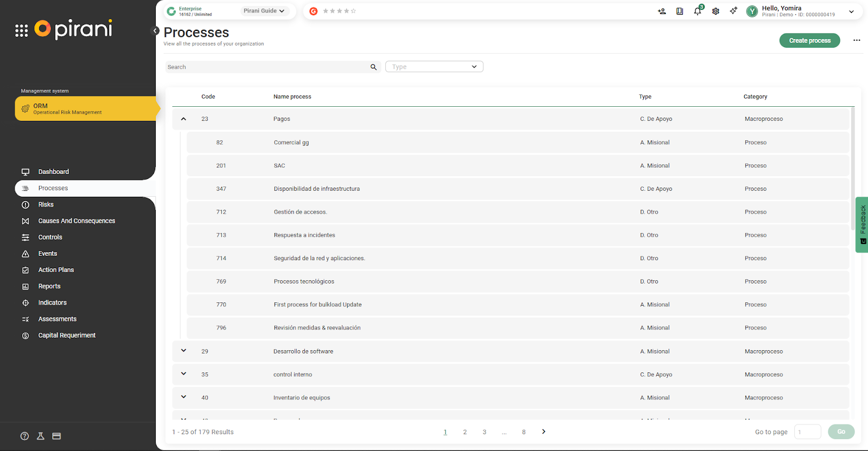Screen dimensions: 868x451
Task: Click the AI sparkle icon in header
Action: click(x=733, y=11)
